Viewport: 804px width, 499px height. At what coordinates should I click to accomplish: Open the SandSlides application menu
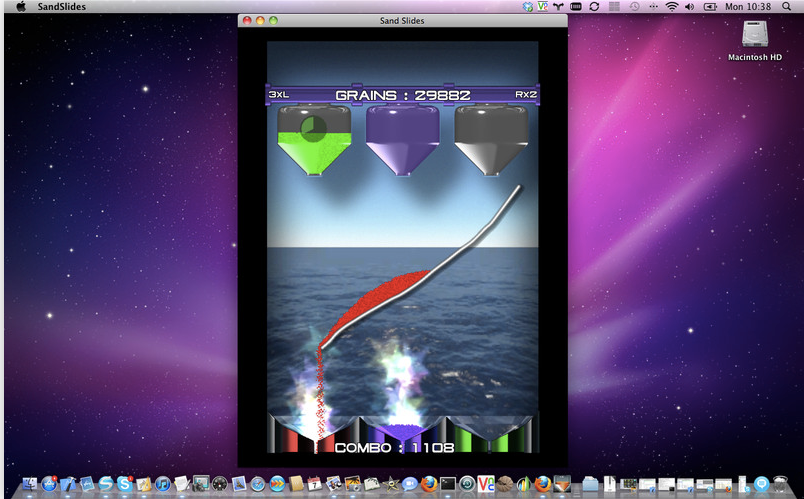click(x=54, y=7)
